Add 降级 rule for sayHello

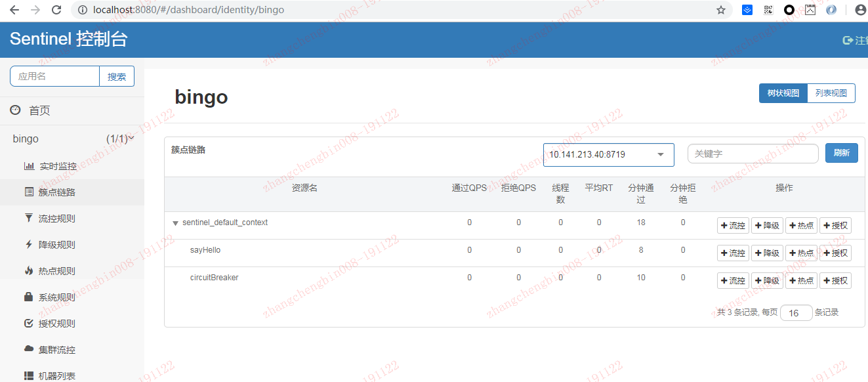767,253
